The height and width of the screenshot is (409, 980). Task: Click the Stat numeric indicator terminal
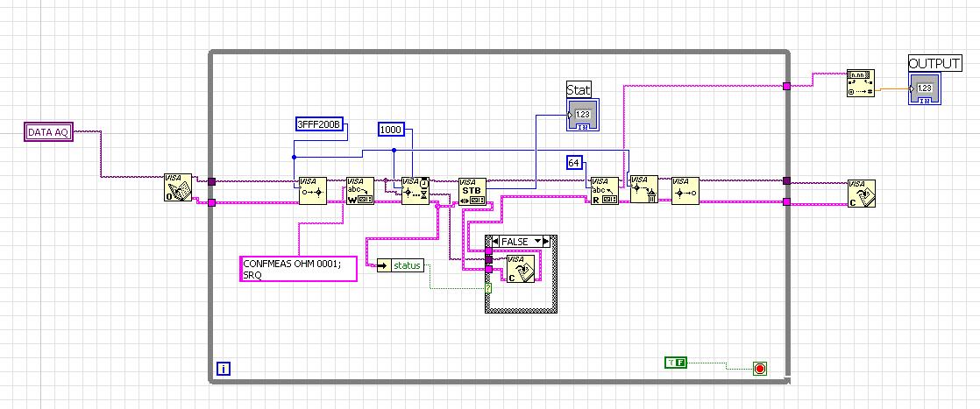(x=583, y=114)
